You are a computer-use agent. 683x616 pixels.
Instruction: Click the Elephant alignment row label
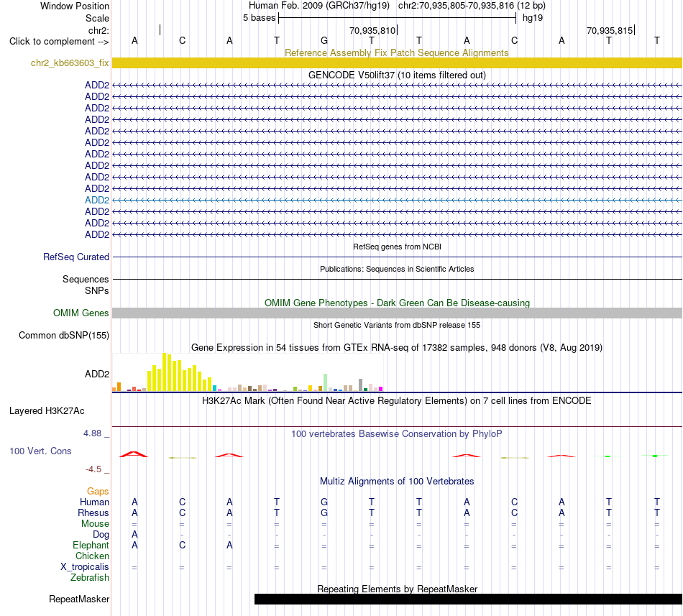click(91, 545)
